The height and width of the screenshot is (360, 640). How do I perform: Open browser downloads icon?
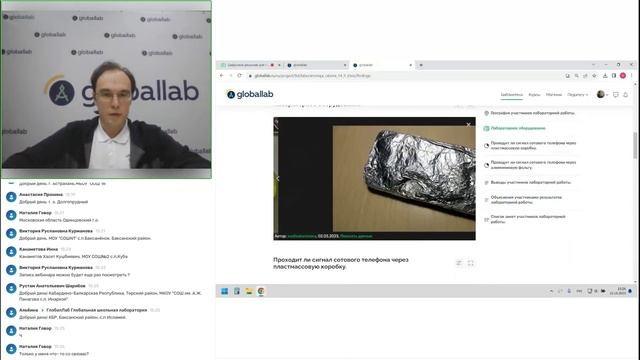point(605,76)
